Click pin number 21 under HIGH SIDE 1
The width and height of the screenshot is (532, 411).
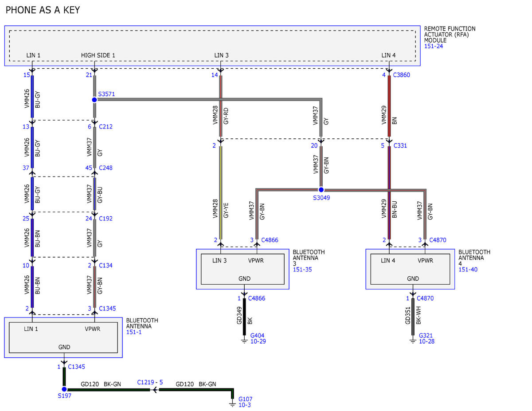tap(89, 75)
